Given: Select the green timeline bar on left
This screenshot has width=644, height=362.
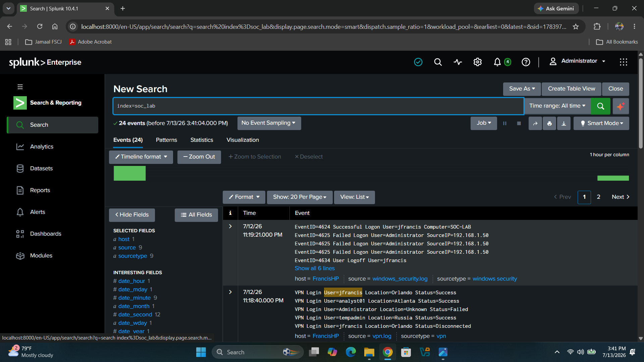Looking at the screenshot, I should pyautogui.click(x=130, y=173).
